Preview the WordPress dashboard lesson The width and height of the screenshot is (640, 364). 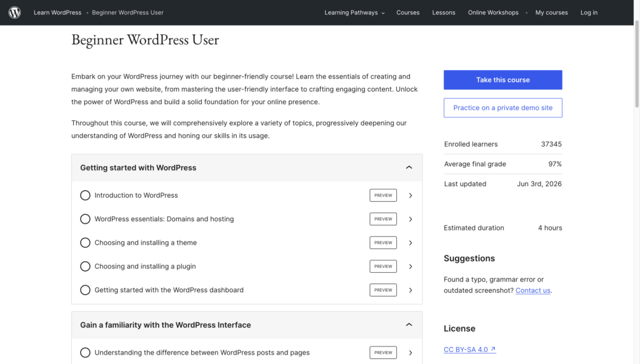pos(383,290)
